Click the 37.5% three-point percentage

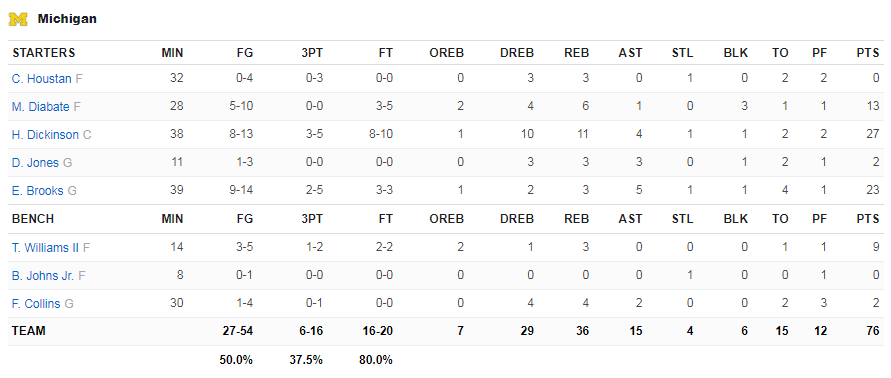pyautogui.click(x=306, y=360)
